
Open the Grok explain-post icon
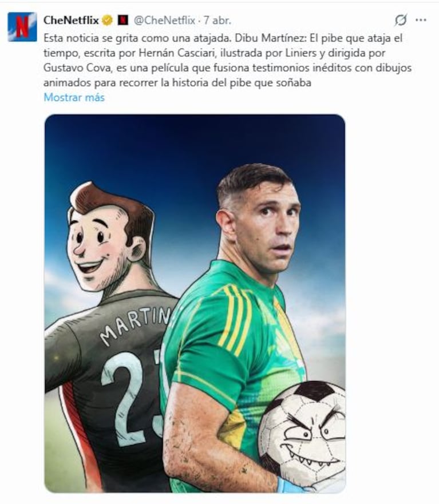point(401,20)
